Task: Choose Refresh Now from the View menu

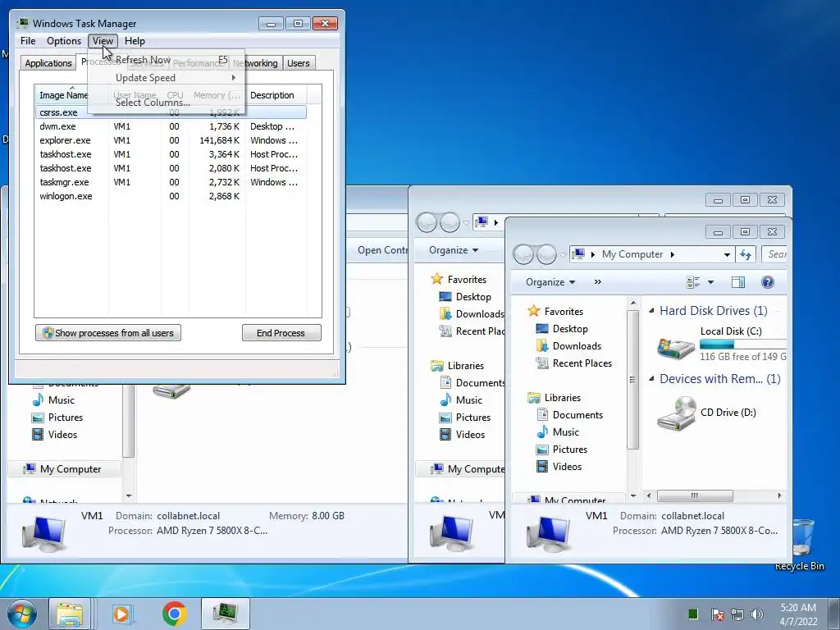Action: 166,59
